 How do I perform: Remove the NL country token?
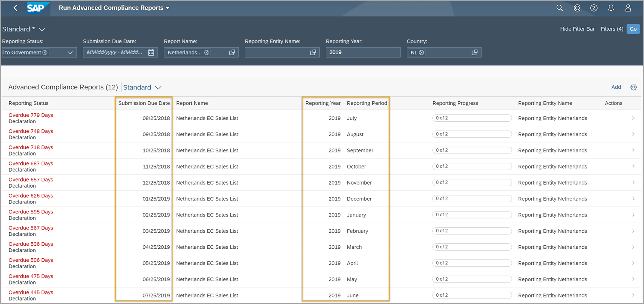point(421,53)
